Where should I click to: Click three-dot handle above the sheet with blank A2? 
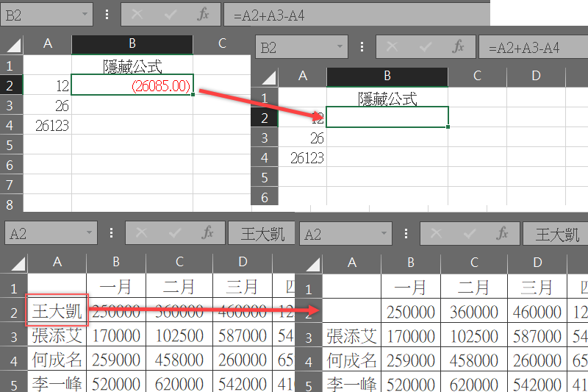click(406, 234)
